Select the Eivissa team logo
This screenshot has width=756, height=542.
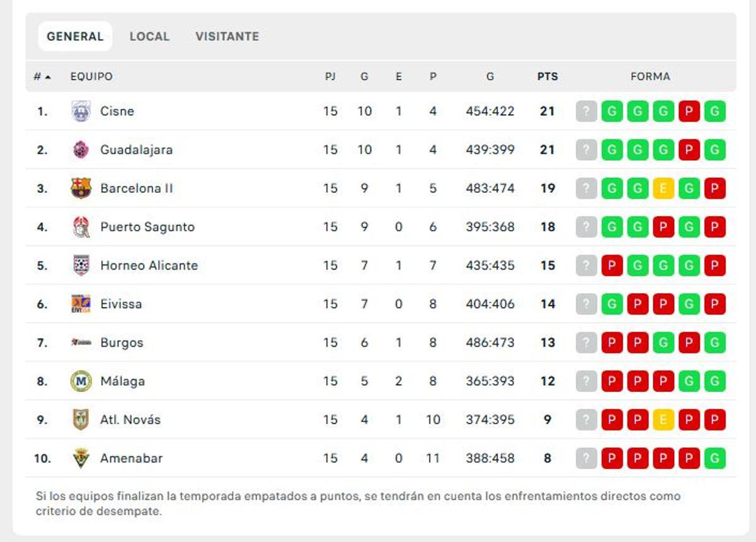(81, 304)
